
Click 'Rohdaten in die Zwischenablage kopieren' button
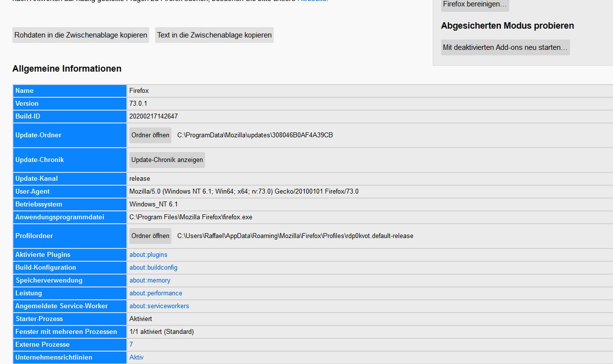click(81, 35)
